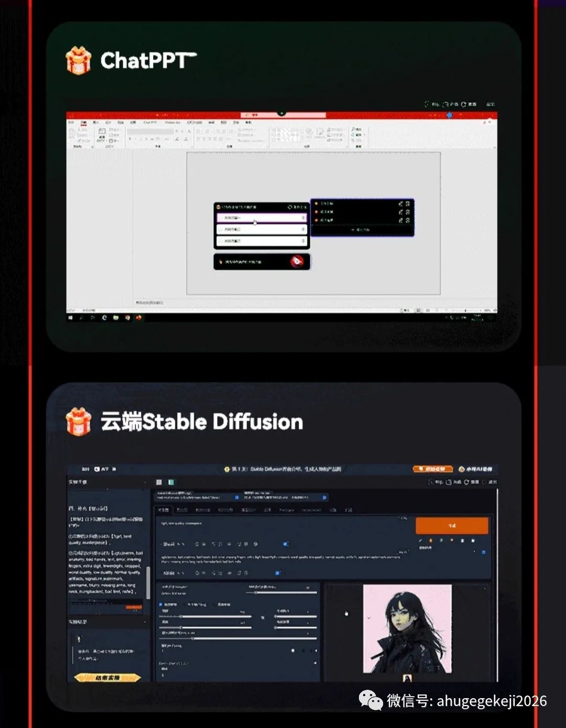566x728 pixels.
Task: Open the AI assistant link at top right
Action: pyautogui.click(x=475, y=469)
